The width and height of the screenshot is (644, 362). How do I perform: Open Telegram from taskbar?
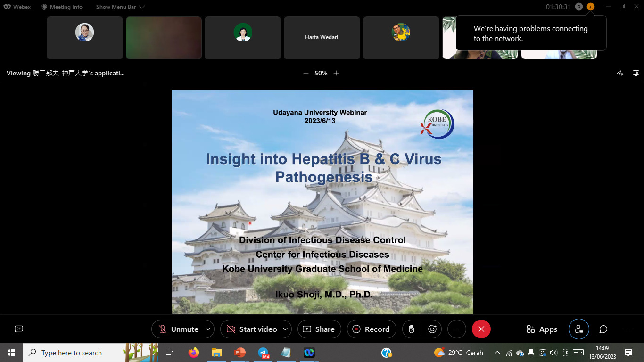(x=263, y=353)
